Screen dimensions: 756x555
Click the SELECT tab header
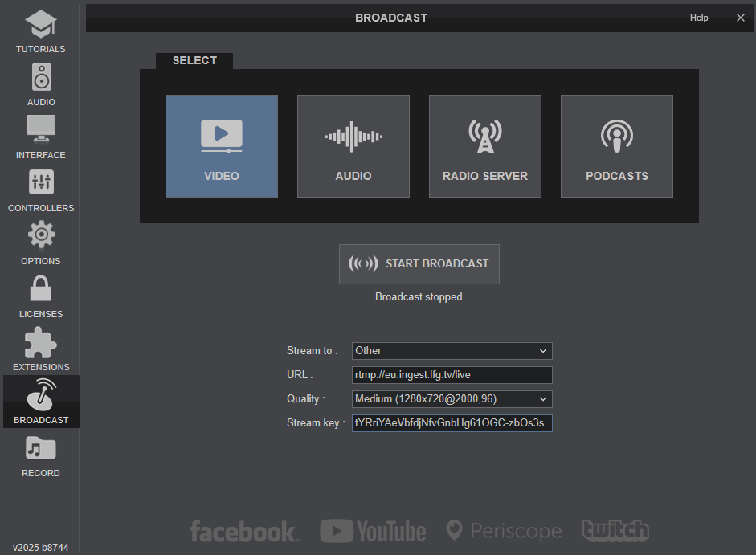click(x=194, y=61)
